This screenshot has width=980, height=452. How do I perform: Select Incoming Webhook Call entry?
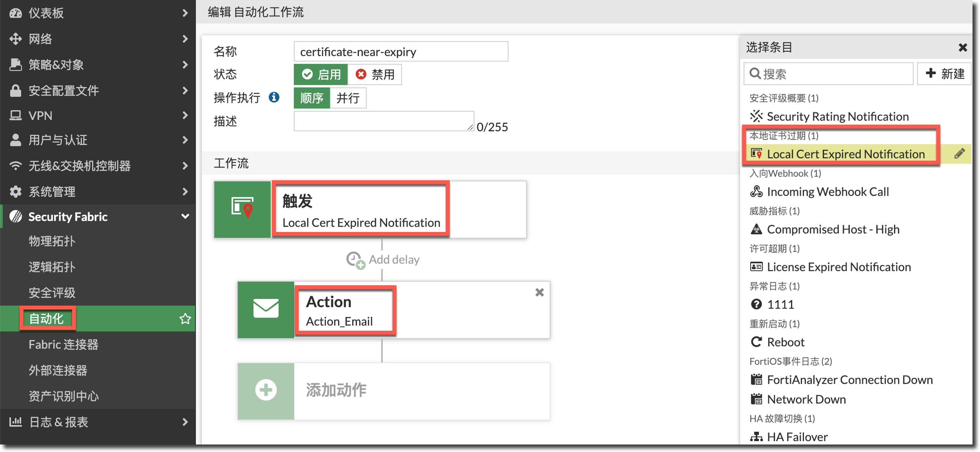[828, 191]
